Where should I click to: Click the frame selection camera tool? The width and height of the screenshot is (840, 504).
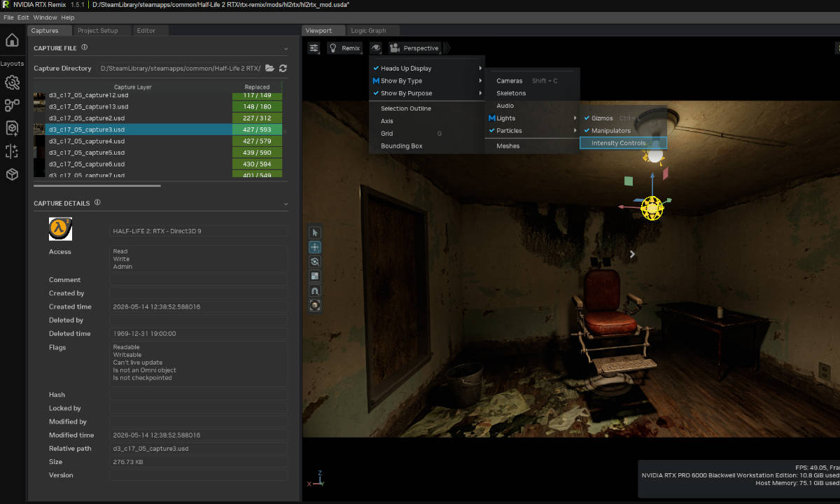pyautogui.click(x=315, y=306)
